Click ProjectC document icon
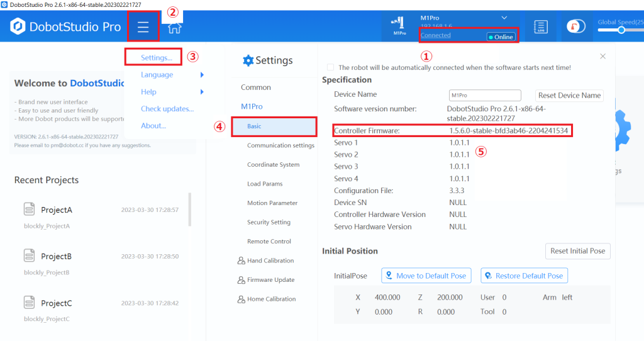This screenshot has height=341, width=644. pos(29,303)
